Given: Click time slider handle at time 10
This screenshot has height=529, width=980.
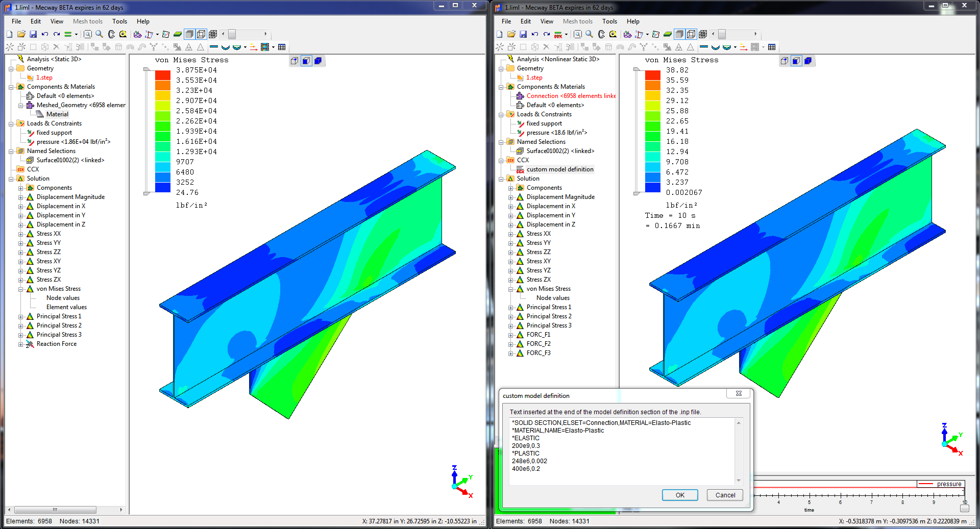Looking at the screenshot, I should [x=964, y=508].
